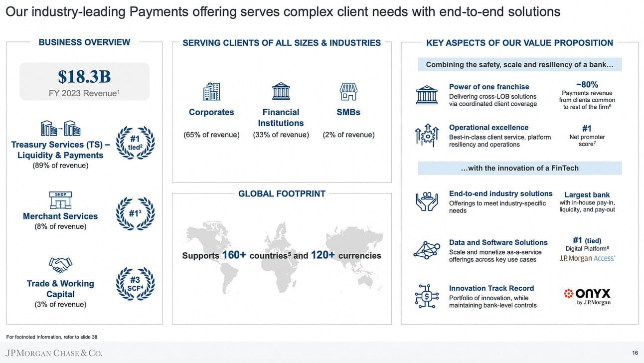
Task: Select the 'Largest bank' callout
Action: click(587, 194)
